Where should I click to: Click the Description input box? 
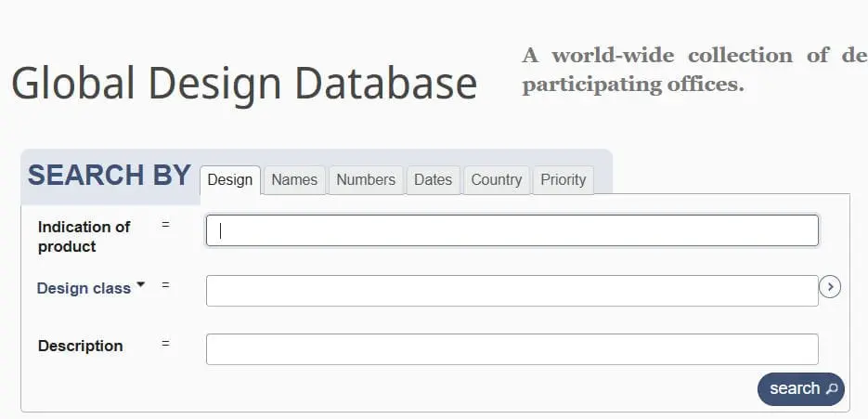(512, 349)
